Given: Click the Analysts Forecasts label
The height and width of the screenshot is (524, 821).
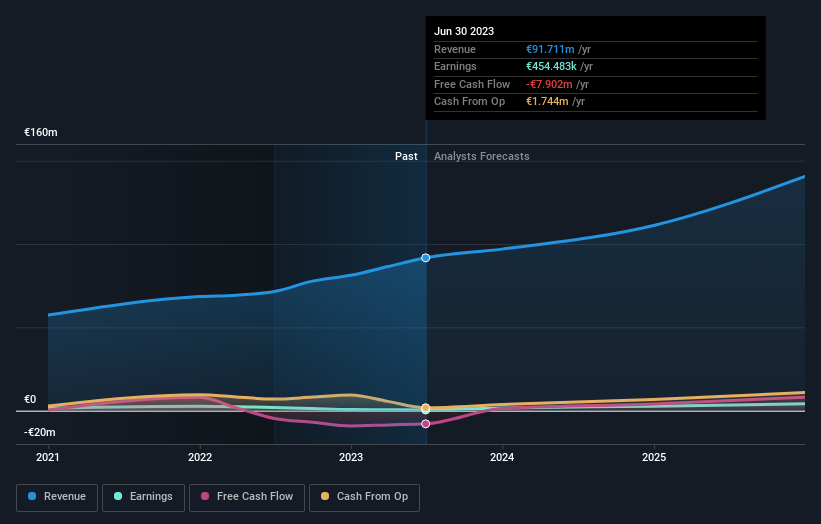Looking at the screenshot, I should [x=482, y=156].
